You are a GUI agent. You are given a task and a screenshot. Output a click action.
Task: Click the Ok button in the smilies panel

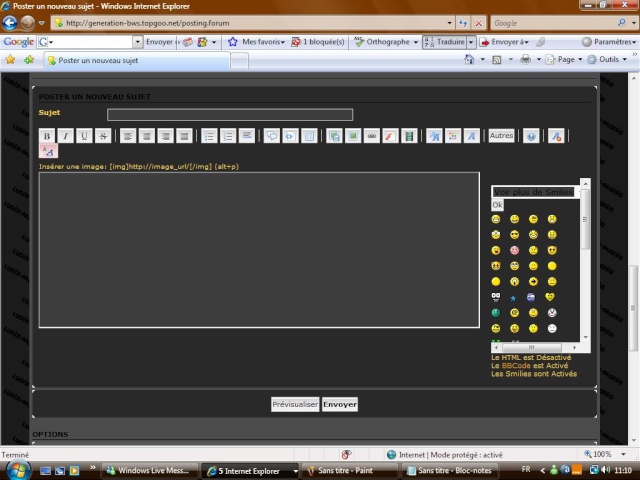tap(497, 204)
